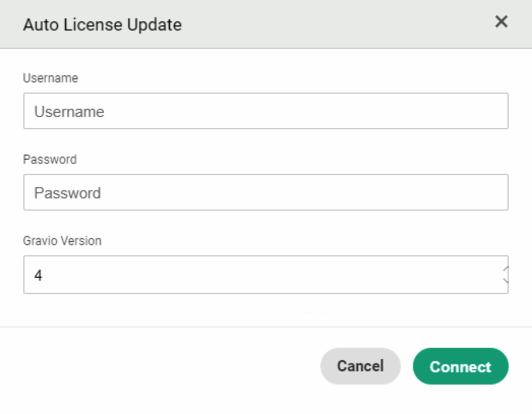The width and height of the screenshot is (532, 414).
Task: Click the Password input field
Action: tap(265, 193)
